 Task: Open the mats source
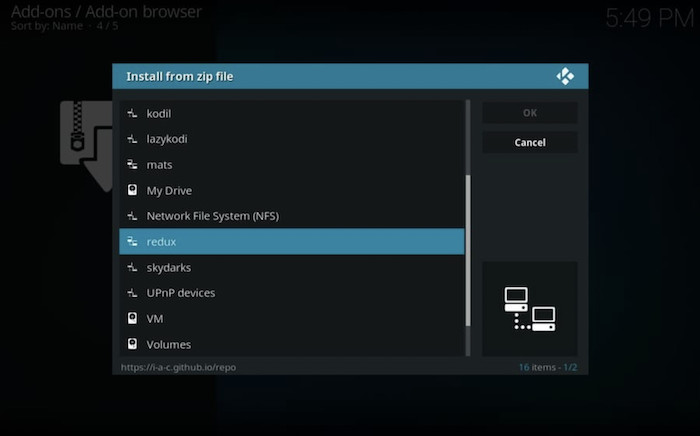[292, 165]
